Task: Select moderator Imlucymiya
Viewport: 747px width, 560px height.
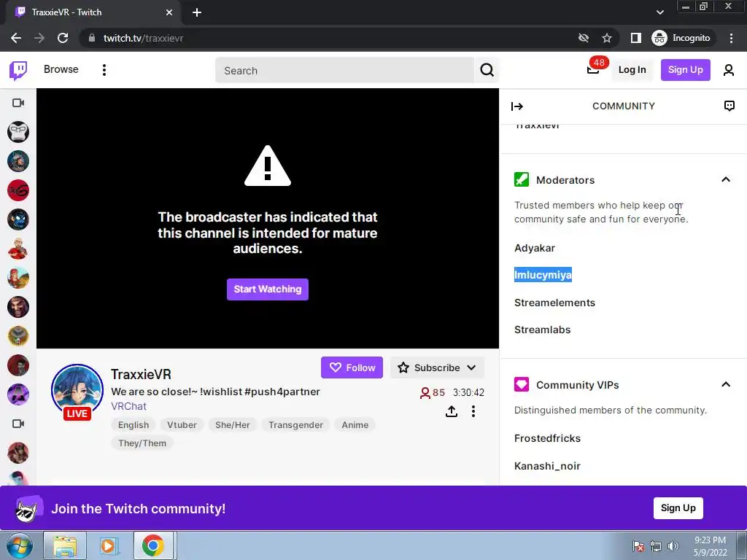Action: tap(543, 275)
